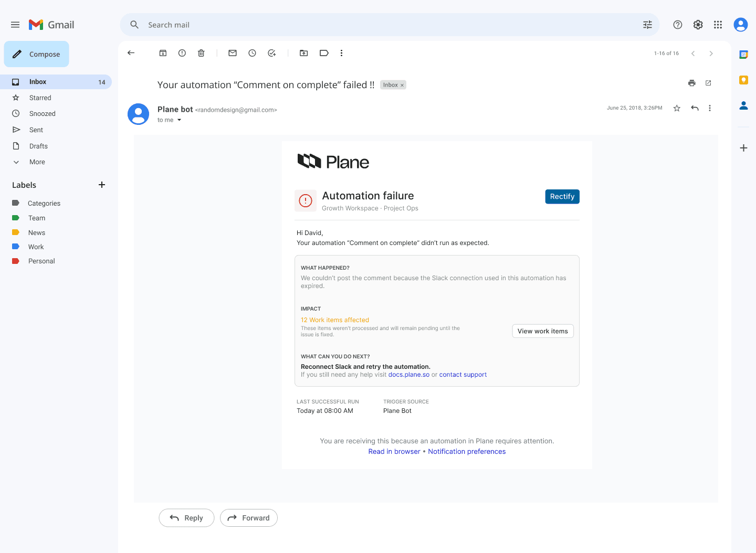The height and width of the screenshot is (553, 756).
Task: Open Contacts side panel
Action: pos(743,105)
